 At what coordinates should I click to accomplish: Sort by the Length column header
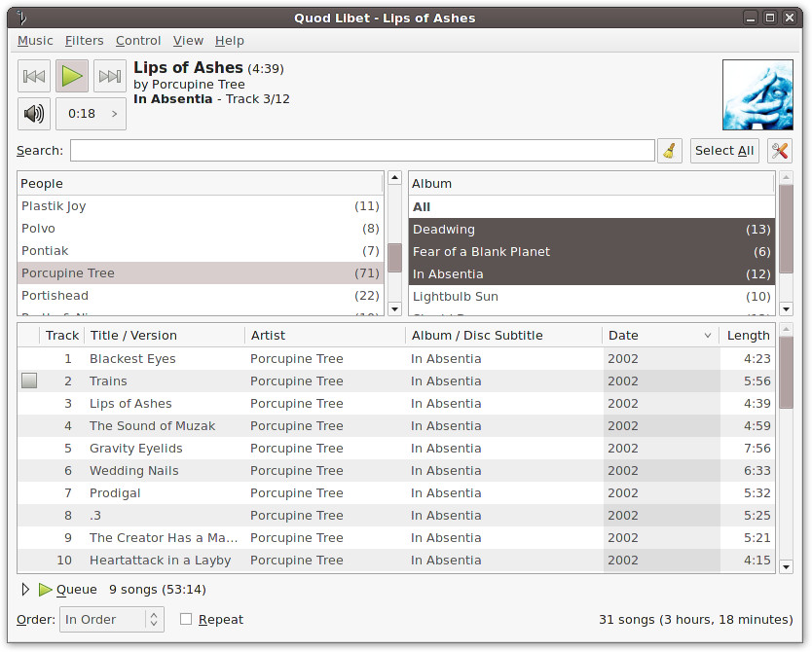(748, 336)
